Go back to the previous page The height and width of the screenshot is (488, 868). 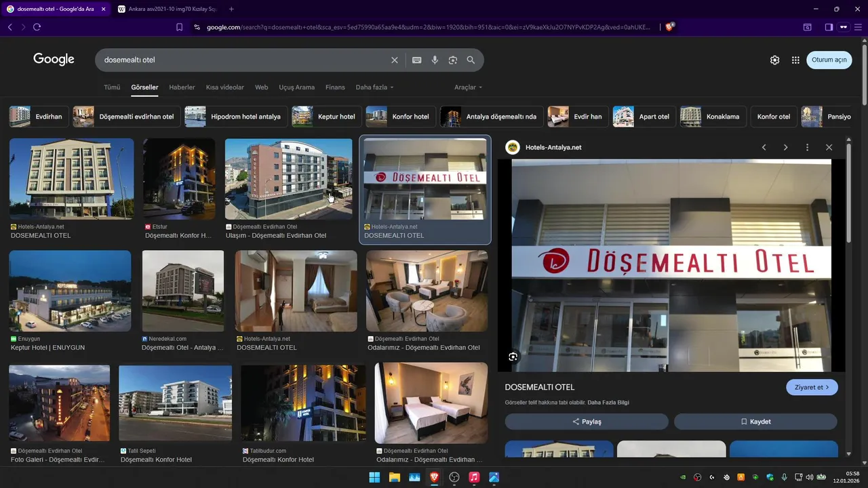pyautogui.click(x=9, y=27)
